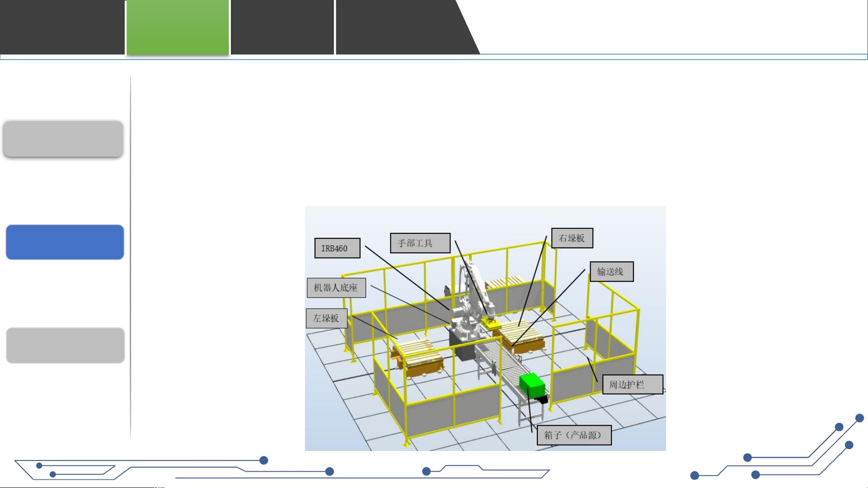Click the bottom gray rounded button in the sidebar

click(x=65, y=345)
